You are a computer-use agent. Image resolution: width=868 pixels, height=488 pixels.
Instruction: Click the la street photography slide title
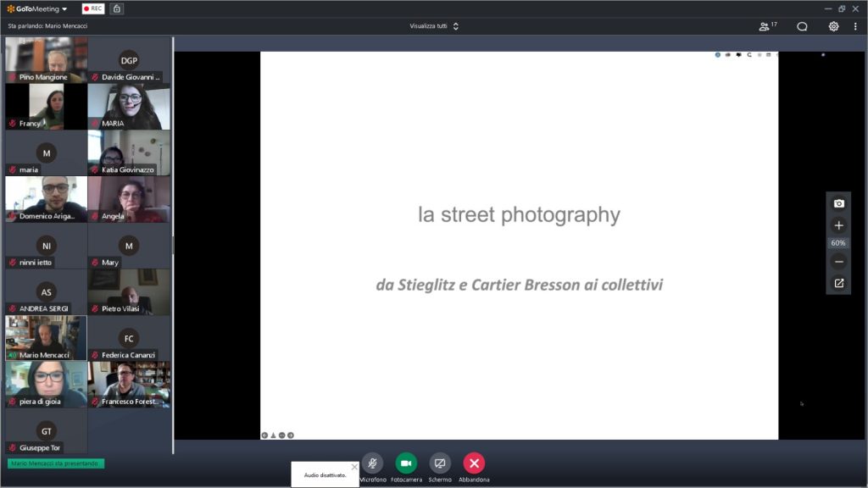[519, 214]
